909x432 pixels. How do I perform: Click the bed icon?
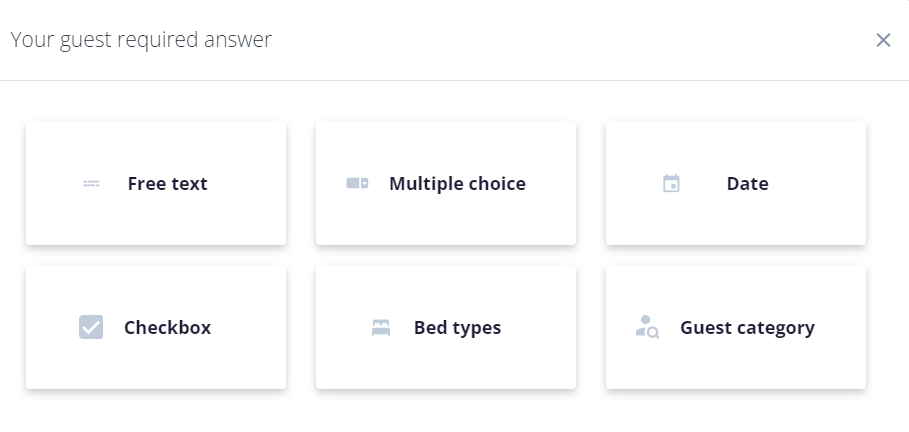(x=380, y=328)
